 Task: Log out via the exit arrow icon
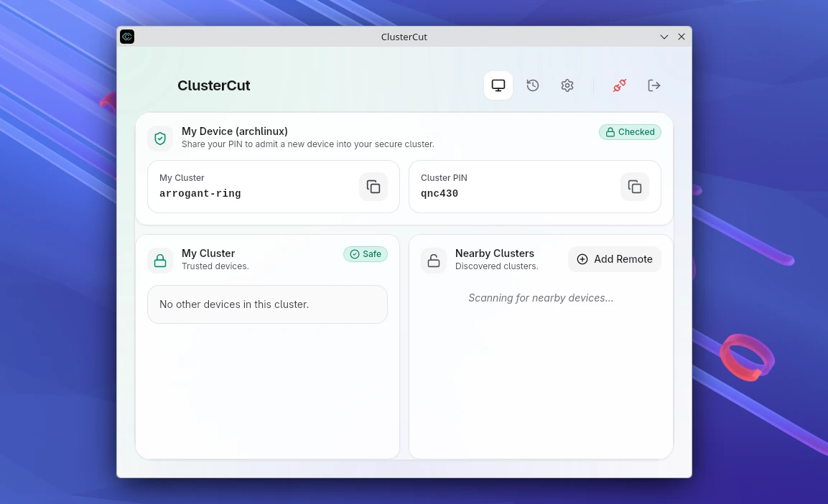653,85
